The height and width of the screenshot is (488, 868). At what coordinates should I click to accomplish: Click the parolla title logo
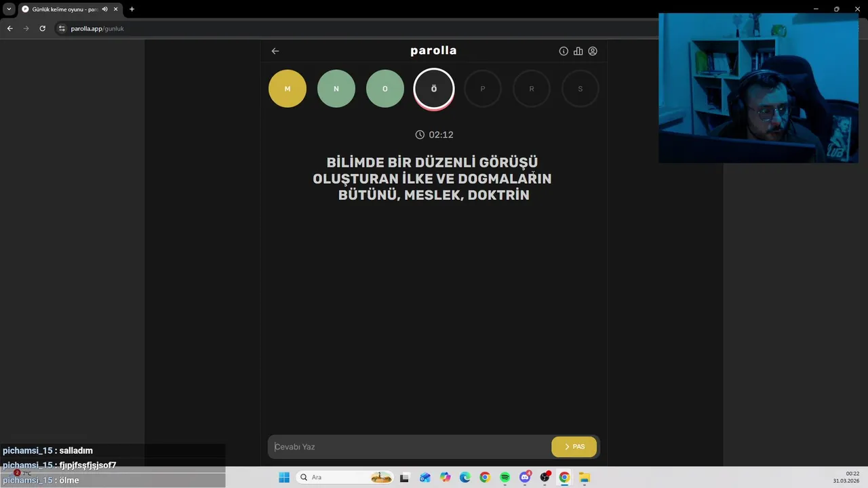[433, 51]
